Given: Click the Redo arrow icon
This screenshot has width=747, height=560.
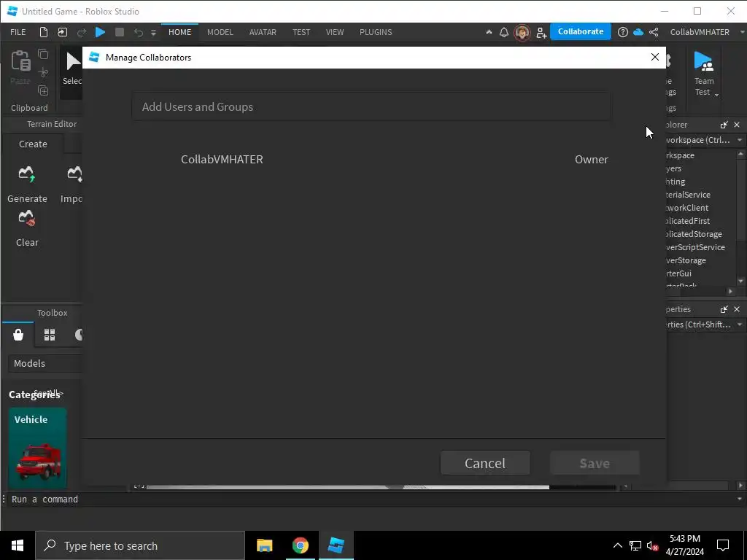Looking at the screenshot, I should pos(82,32).
